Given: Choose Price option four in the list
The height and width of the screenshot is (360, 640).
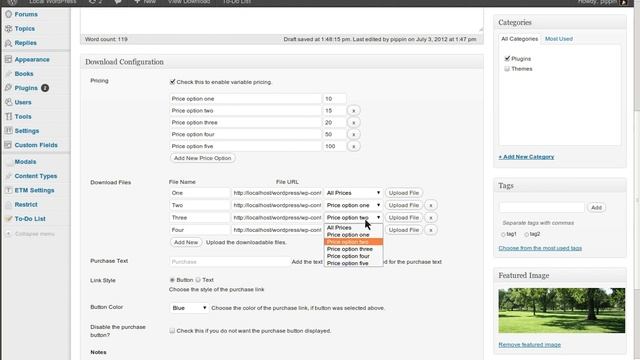Looking at the screenshot, I should pyautogui.click(x=353, y=256).
